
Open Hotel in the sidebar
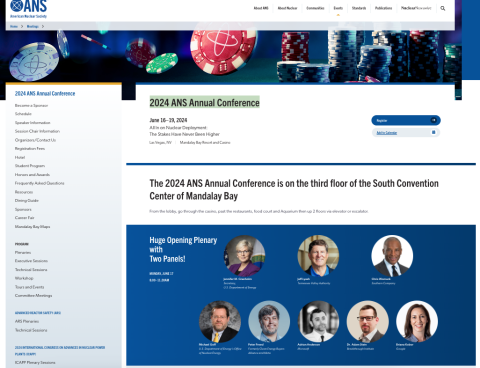[x=20, y=157]
